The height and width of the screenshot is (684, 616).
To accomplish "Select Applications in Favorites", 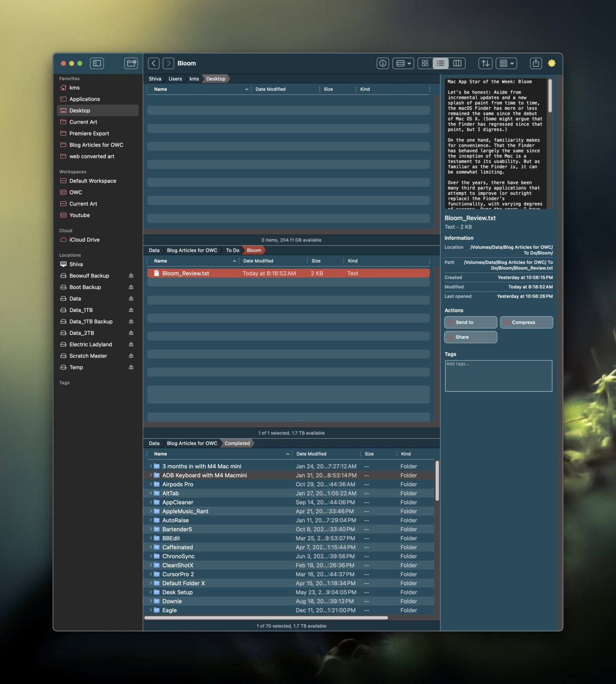I will coord(98,99).
